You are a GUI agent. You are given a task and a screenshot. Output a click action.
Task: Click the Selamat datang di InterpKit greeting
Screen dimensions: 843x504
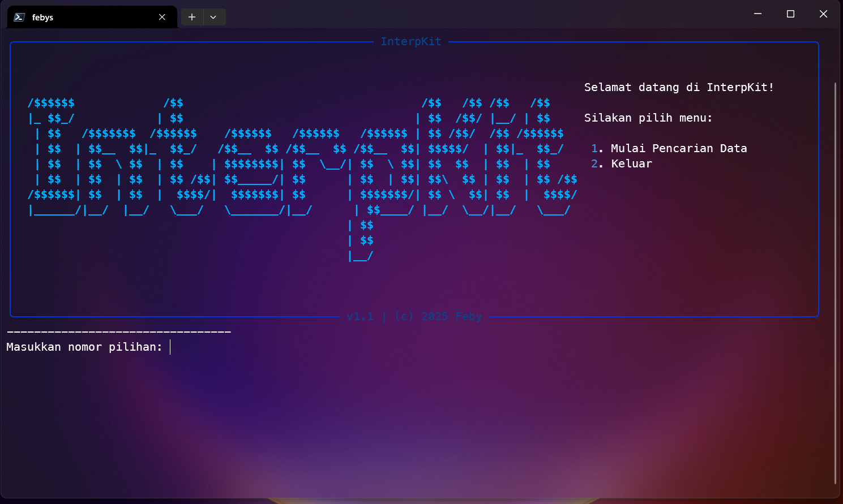(x=679, y=87)
